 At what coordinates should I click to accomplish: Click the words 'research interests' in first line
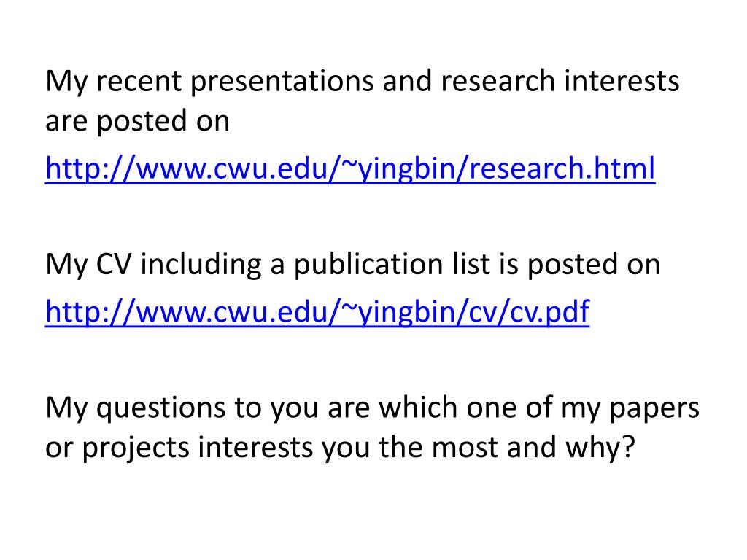pyautogui.click(x=560, y=80)
